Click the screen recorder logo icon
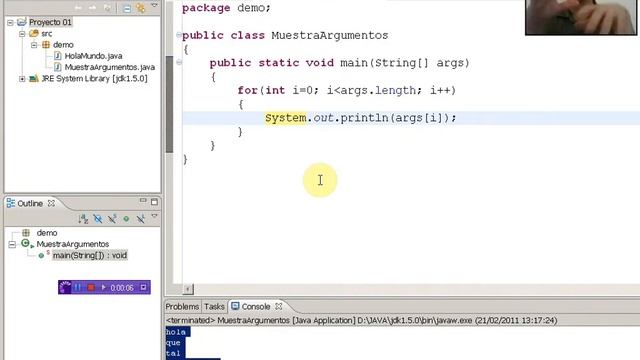The width and height of the screenshot is (640, 360). click(x=65, y=287)
